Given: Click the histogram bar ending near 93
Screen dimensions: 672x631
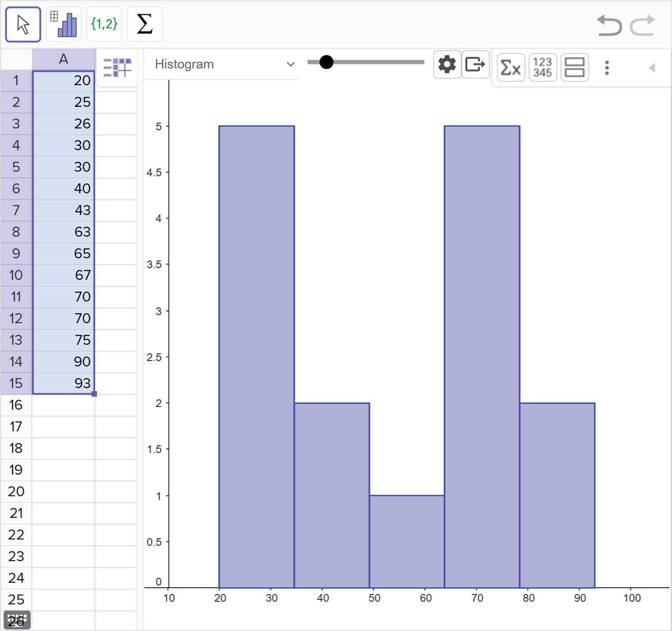Looking at the screenshot, I should (557, 495).
